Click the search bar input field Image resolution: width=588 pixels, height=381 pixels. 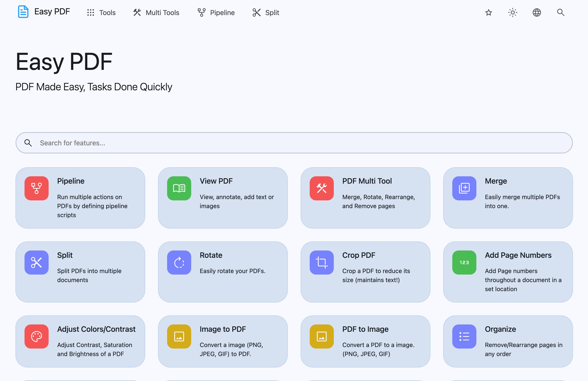[294, 143]
